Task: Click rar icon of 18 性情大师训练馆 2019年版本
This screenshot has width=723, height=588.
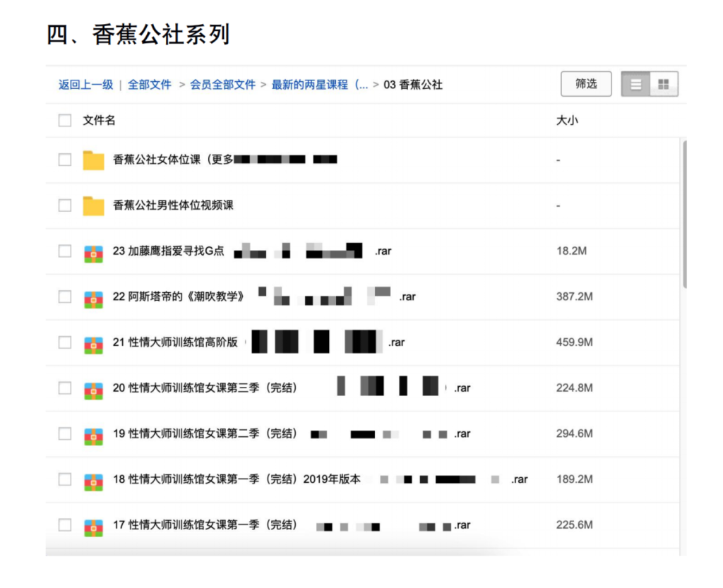Action: pos(94,482)
